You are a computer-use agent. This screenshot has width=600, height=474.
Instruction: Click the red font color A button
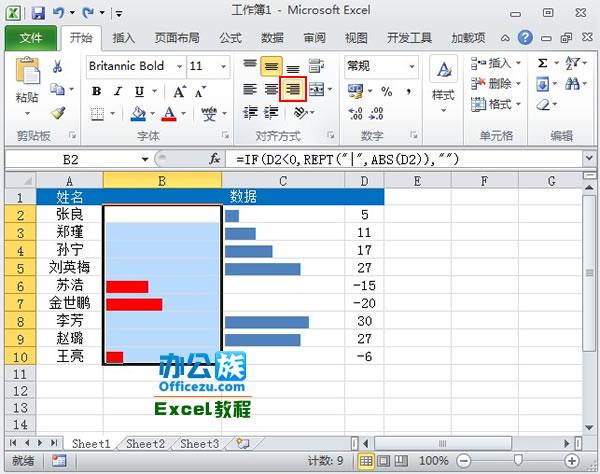169,114
